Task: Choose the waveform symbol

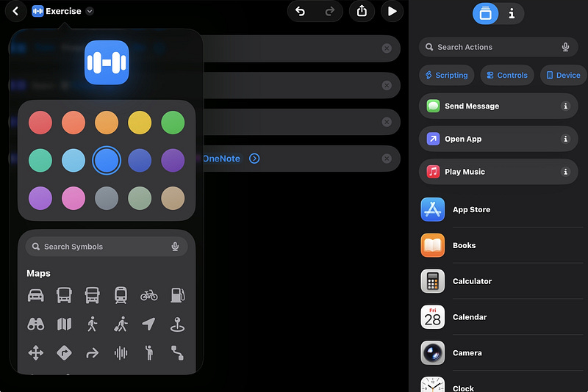Action: click(121, 352)
